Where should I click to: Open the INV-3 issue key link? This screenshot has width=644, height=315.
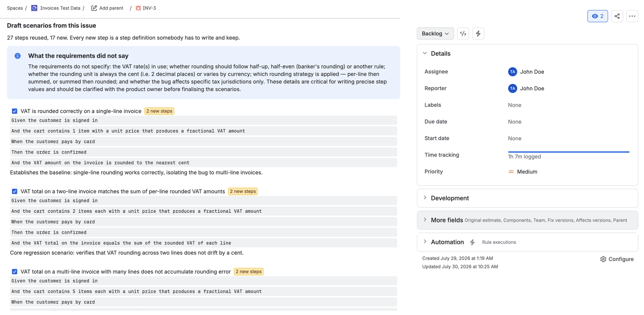coord(149,8)
